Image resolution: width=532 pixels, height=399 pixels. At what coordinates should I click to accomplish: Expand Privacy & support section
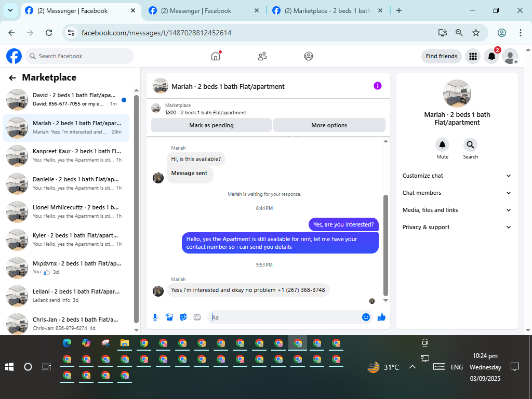pyautogui.click(x=457, y=227)
